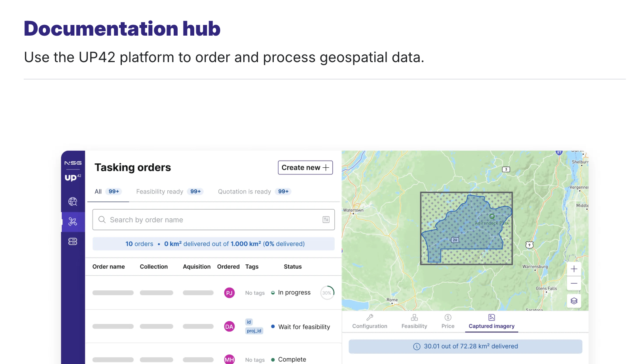Open the map layers selector
Screen dimensions: 633x364
pyautogui.click(x=574, y=301)
